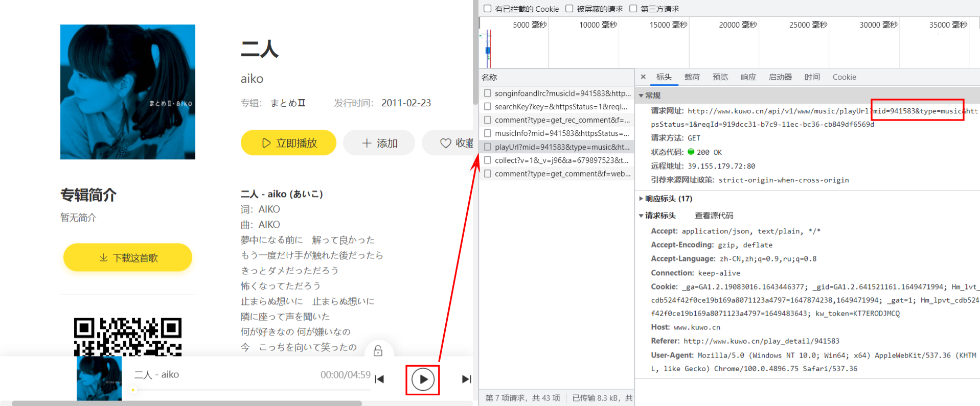The width and height of the screenshot is (980, 406).
Task: Toggle 被屏蔽的请求 checkbox
Action: 569,9
